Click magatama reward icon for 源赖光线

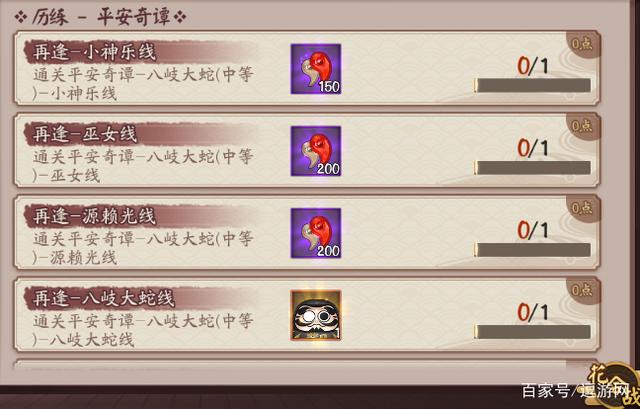(x=316, y=233)
